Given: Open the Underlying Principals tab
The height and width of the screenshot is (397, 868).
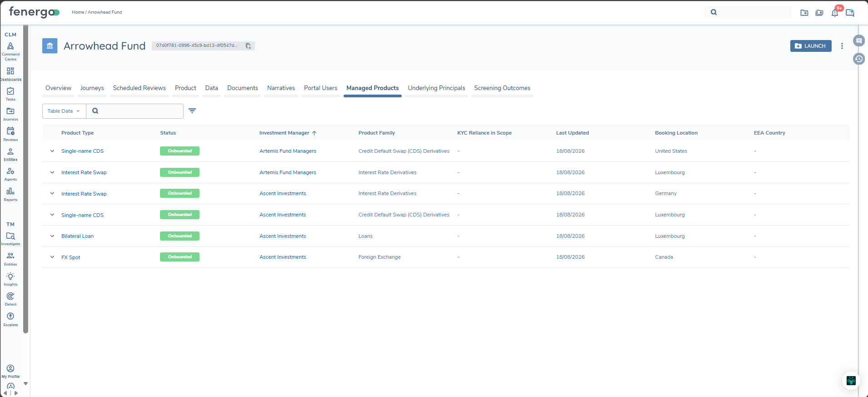Looking at the screenshot, I should click(x=436, y=88).
